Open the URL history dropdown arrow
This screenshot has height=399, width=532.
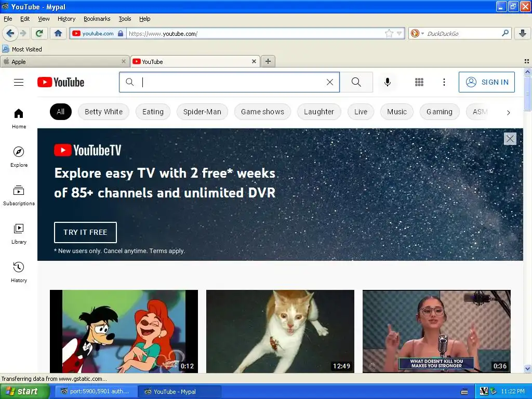click(400, 33)
